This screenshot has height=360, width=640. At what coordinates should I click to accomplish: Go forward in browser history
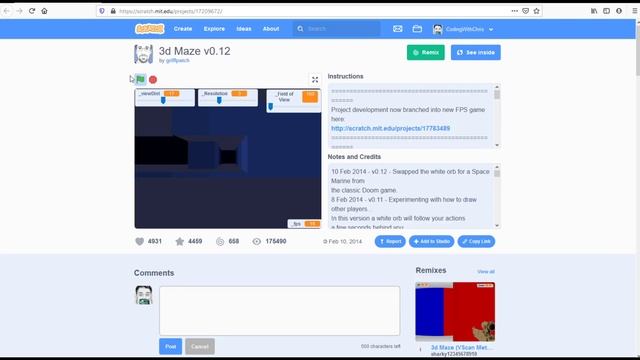(19, 11)
